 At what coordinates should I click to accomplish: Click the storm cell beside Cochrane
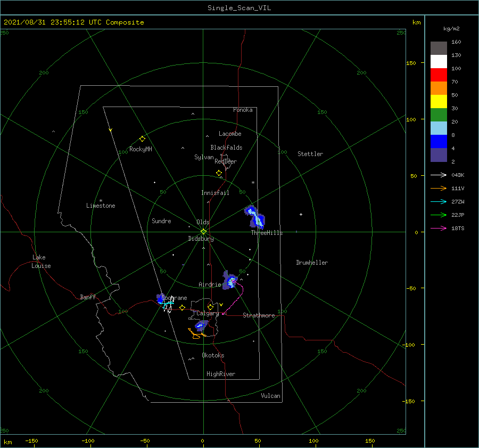(x=161, y=298)
